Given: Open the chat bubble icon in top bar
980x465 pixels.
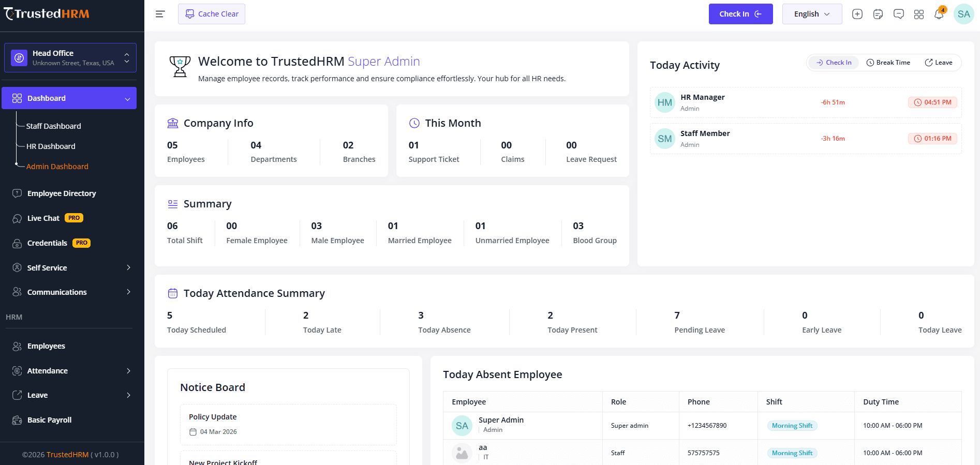Looking at the screenshot, I should point(899,14).
